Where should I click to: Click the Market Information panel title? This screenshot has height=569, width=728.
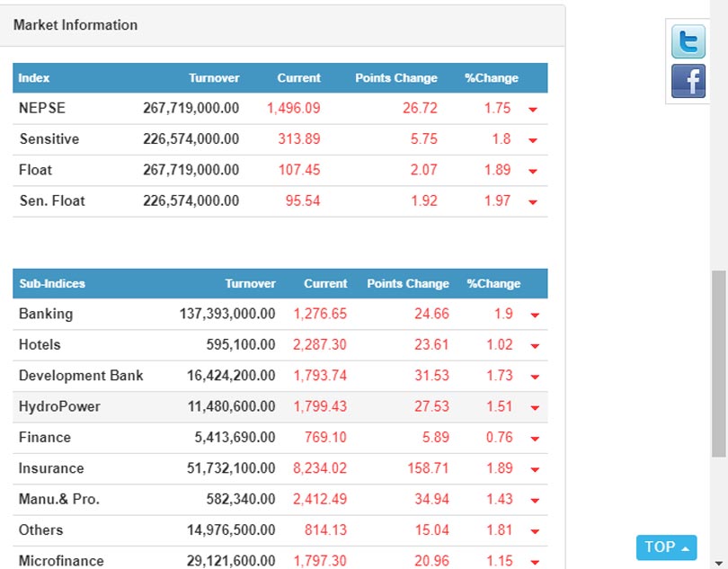pyautogui.click(x=75, y=25)
